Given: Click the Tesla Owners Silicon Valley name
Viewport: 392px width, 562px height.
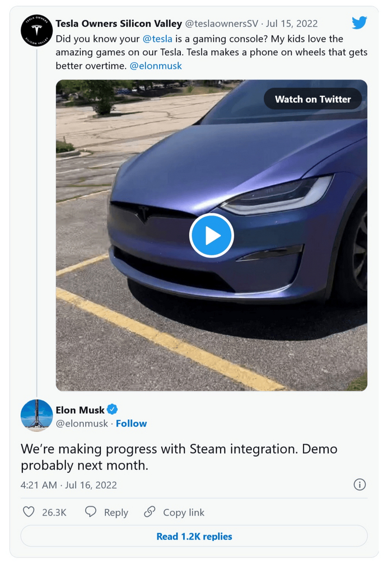Looking at the screenshot, I should point(119,24).
